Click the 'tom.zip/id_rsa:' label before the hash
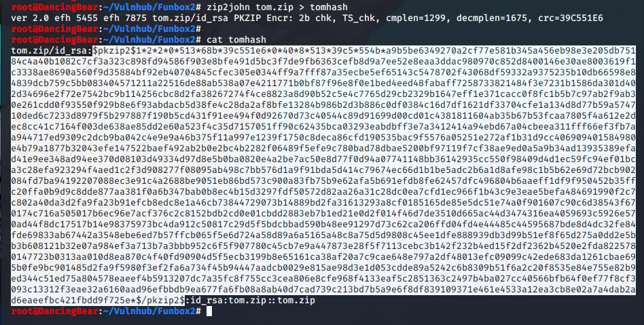Image resolution: width=644 pixels, height=325 pixels. point(52,50)
